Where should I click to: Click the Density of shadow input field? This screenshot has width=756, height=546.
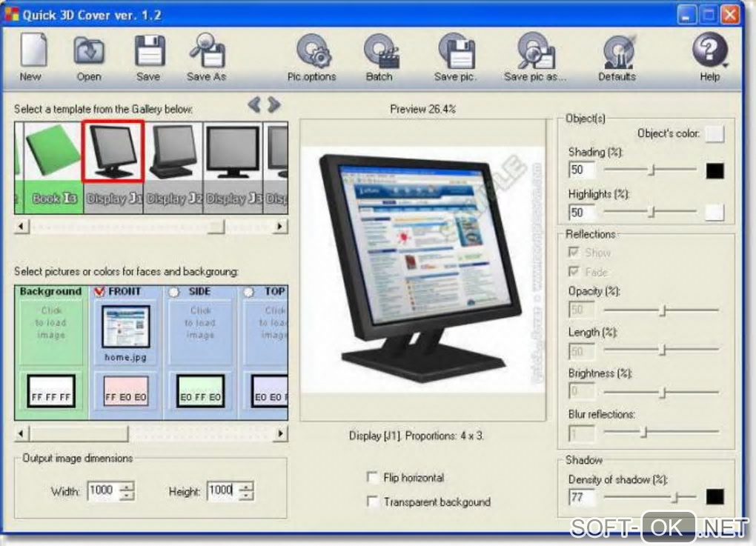pyautogui.click(x=582, y=497)
